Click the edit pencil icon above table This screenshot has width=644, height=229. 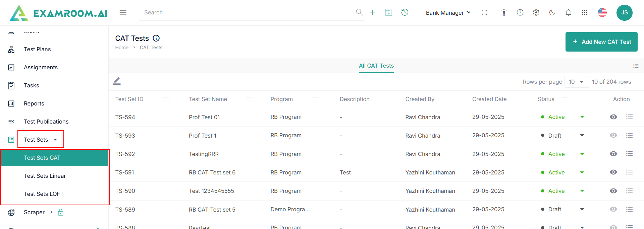point(117,81)
